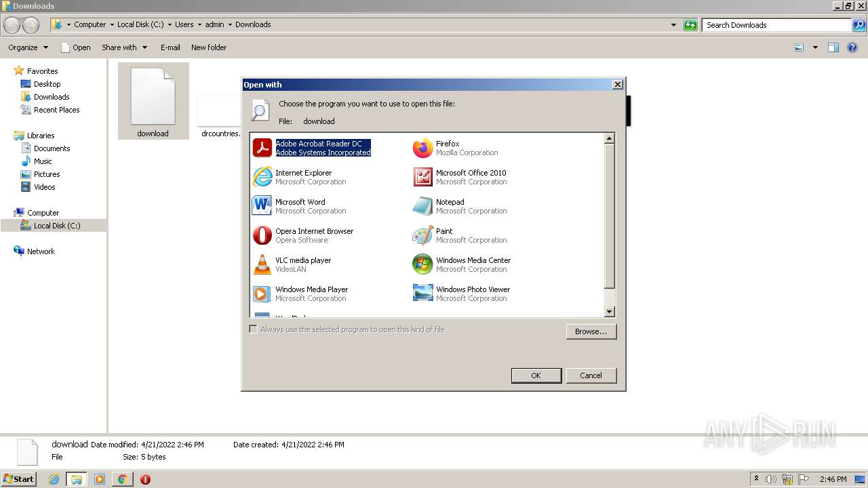Choose the Windows Media Center icon
Image resolution: width=868 pixels, height=488 pixels.
pos(422,264)
